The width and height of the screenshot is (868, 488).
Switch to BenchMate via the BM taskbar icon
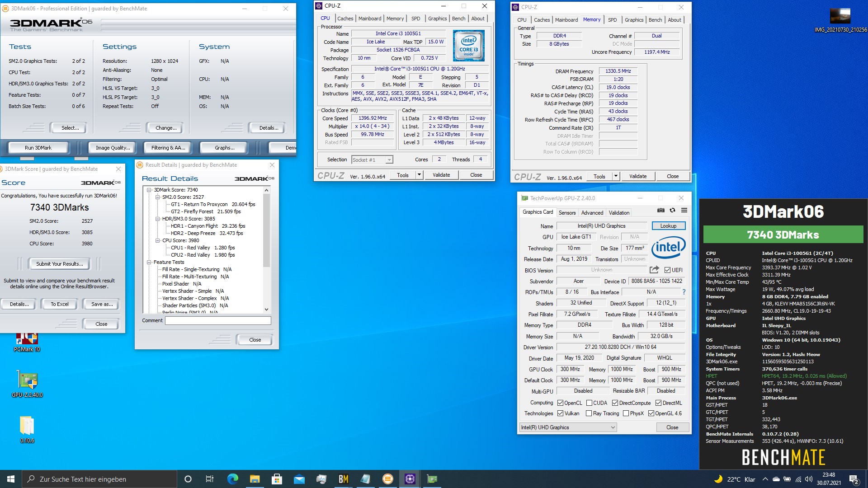pos(344,479)
